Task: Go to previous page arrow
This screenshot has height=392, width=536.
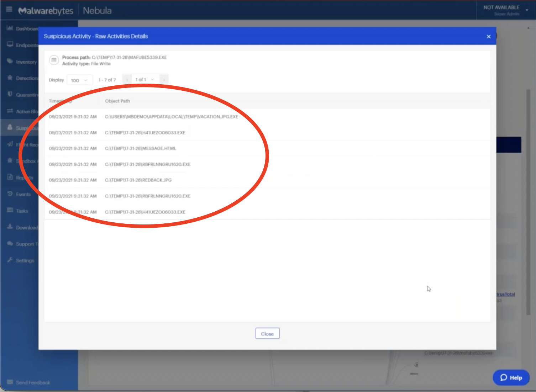Action: (127, 80)
